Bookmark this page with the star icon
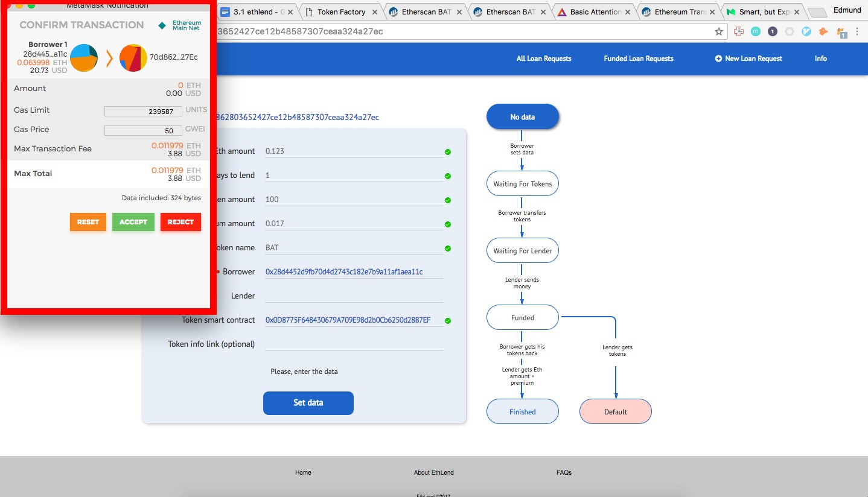This screenshot has width=868, height=497. pyautogui.click(x=719, y=31)
